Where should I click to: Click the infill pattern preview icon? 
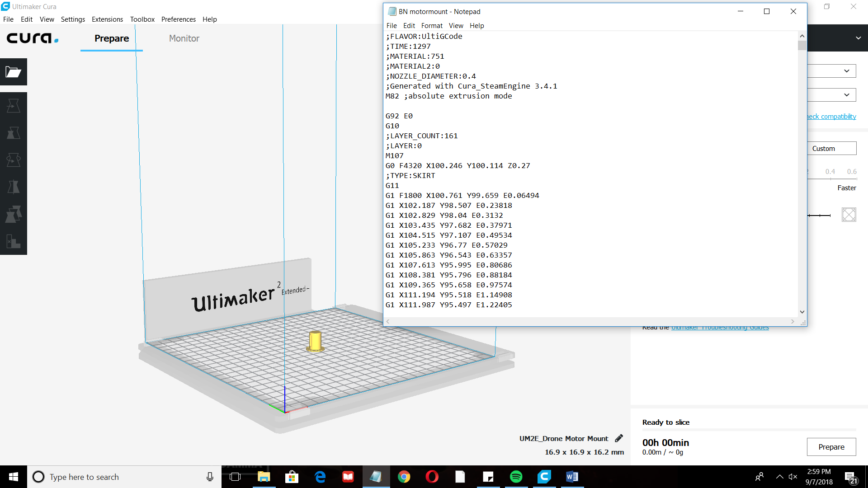(x=849, y=215)
